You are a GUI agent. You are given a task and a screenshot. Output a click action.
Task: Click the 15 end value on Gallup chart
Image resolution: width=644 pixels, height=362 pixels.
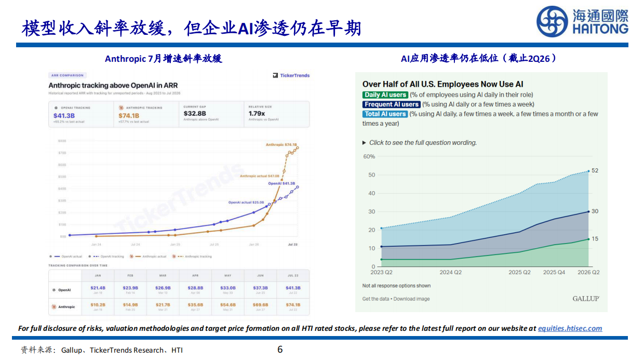(595, 239)
